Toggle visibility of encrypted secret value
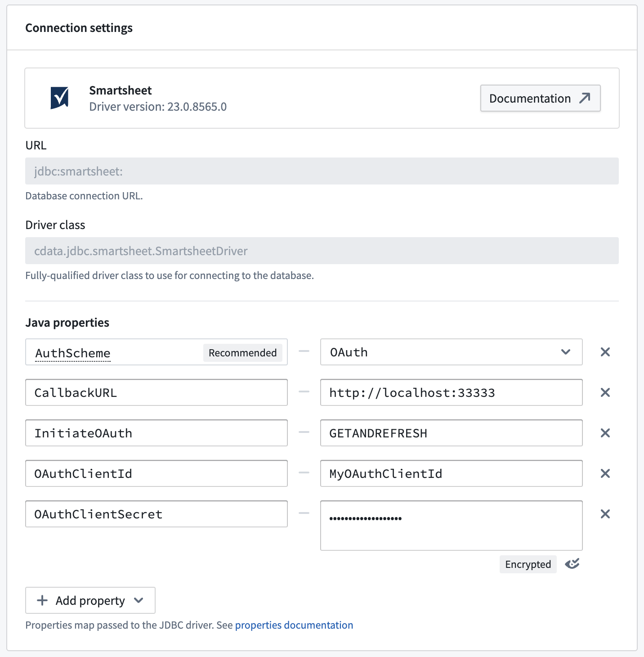This screenshot has width=644, height=657. point(572,564)
